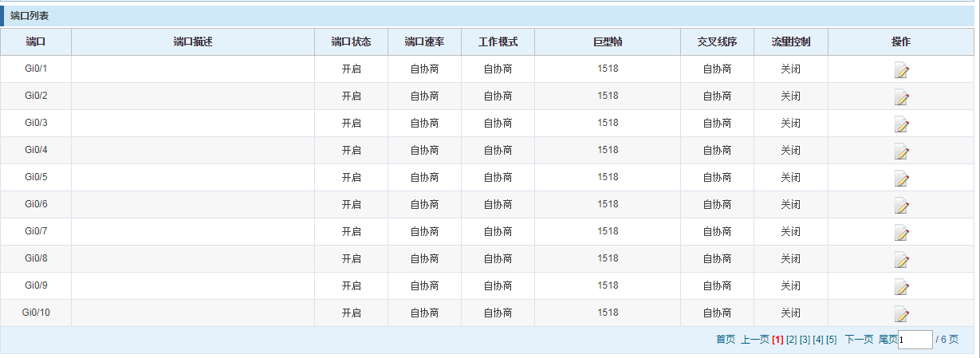
Task: Open edit icon for port Gi0/10
Action: [901, 314]
